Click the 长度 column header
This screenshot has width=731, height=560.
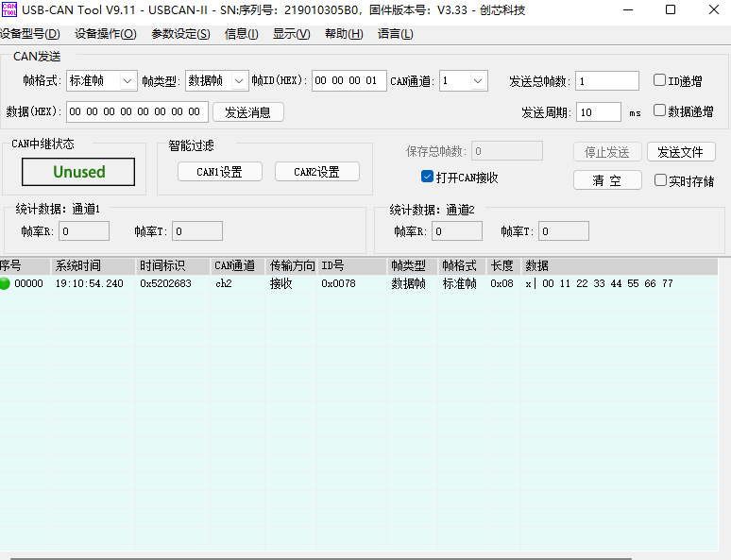(503, 266)
